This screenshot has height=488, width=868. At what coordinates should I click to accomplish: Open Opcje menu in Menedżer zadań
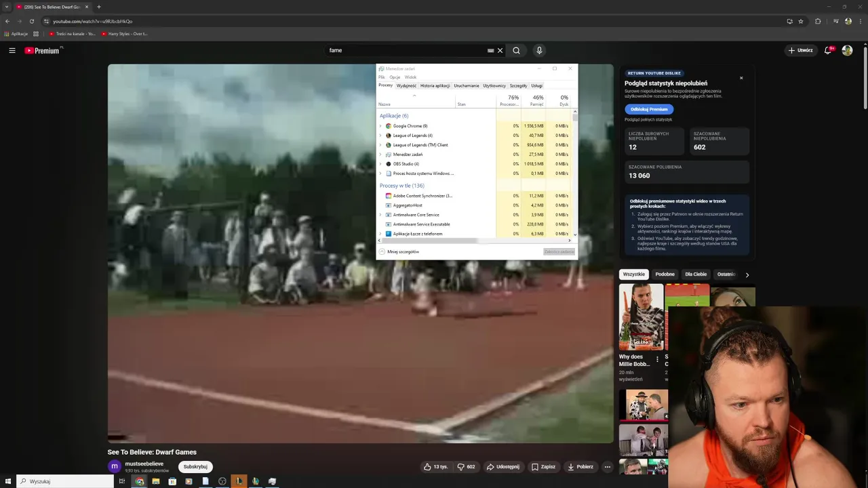395,77
